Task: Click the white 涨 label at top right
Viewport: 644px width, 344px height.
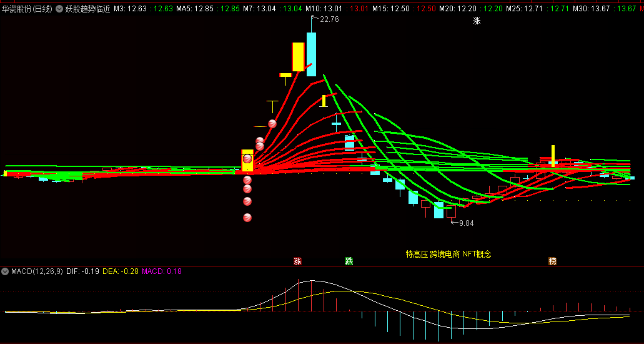Action: coord(477,21)
